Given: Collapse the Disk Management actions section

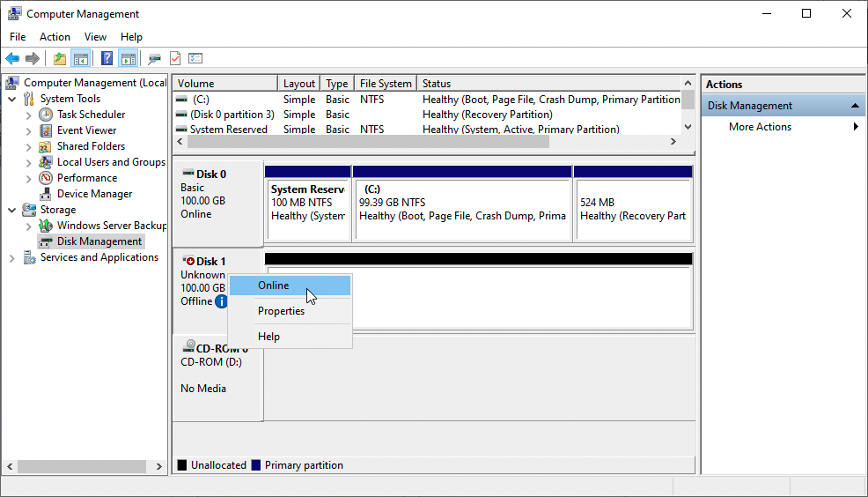Looking at the screenshot, I should point(855,105).
